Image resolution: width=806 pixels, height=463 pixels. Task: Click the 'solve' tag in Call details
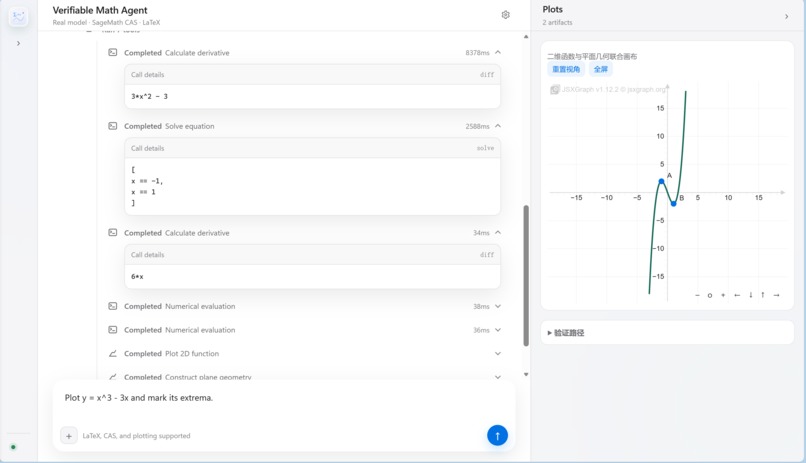pos(485,148)
